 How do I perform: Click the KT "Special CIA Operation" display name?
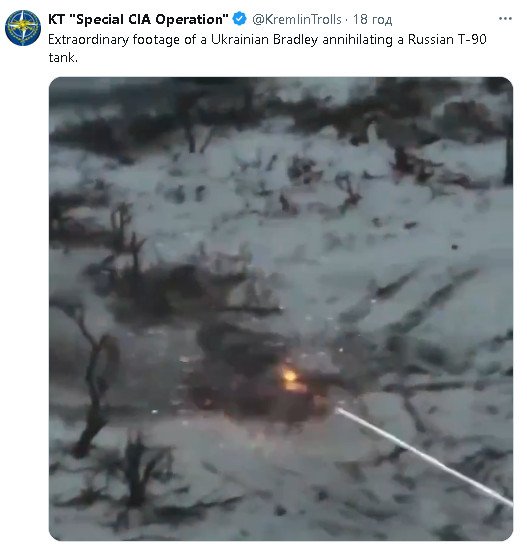coord(138,19)
